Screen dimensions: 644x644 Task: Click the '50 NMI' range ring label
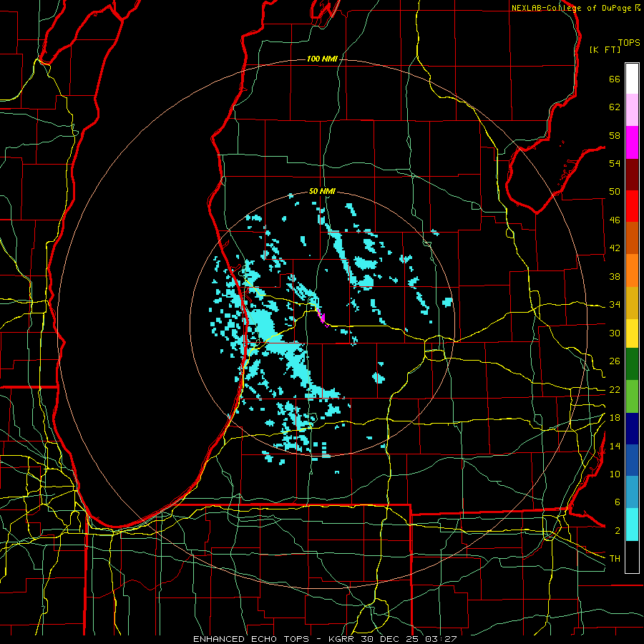pos(322,191)
